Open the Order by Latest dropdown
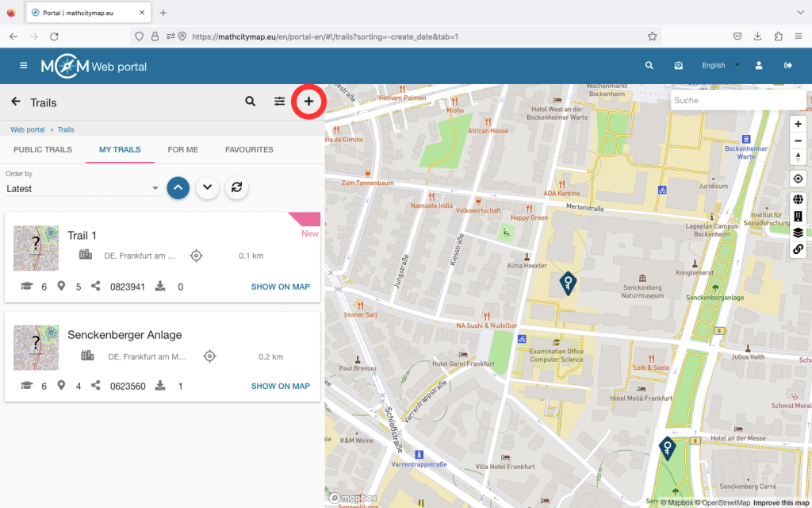 click(82, 189)
